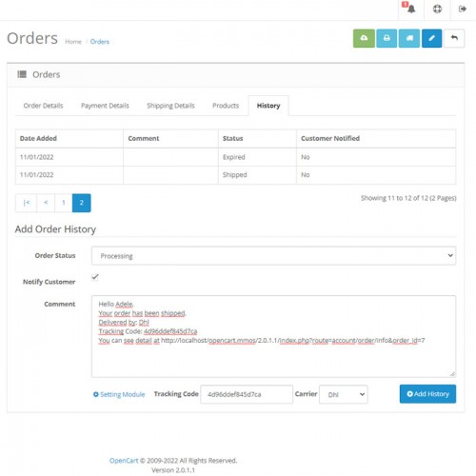Switch to the Order Details tab
This screenshot has width=476, height=476.
point(43,106)
